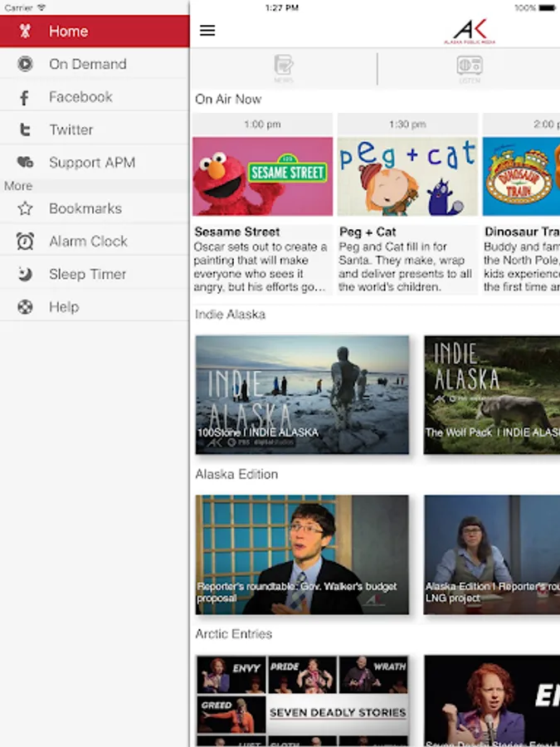Tap the Alarm Clock icon
560x747 pixels.
pos(25,241)
